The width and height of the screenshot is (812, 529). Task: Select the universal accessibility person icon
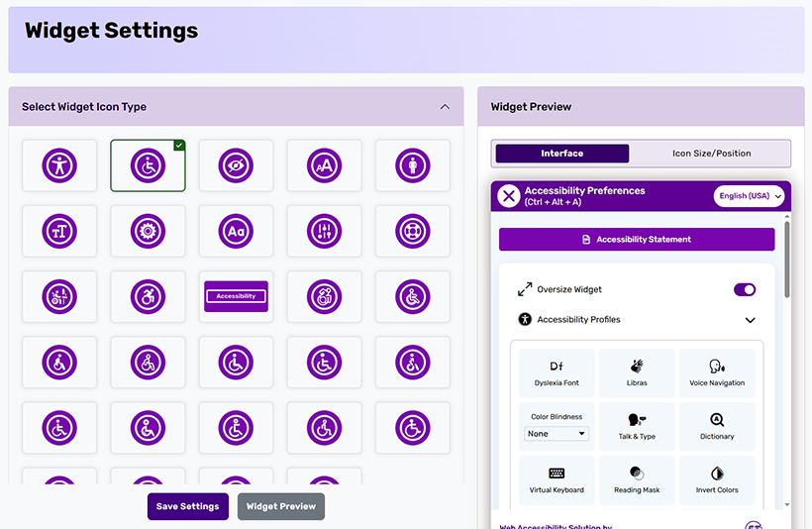click(59, 165)
